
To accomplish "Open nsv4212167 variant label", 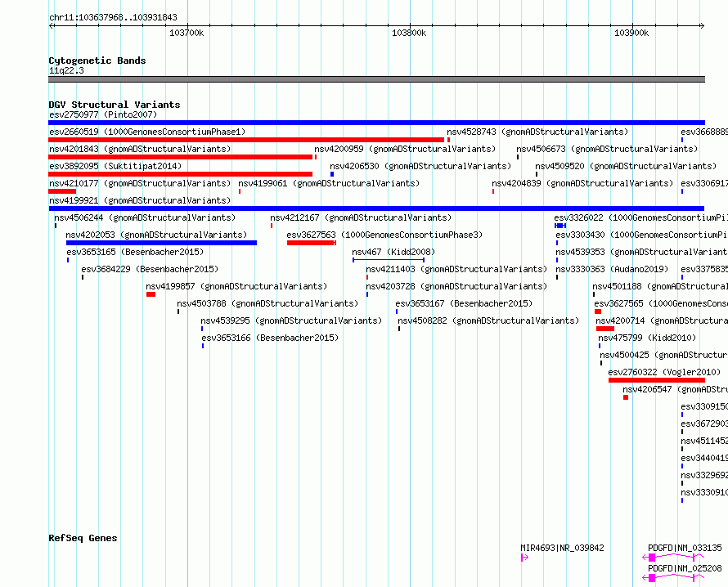I will point(361,217).
